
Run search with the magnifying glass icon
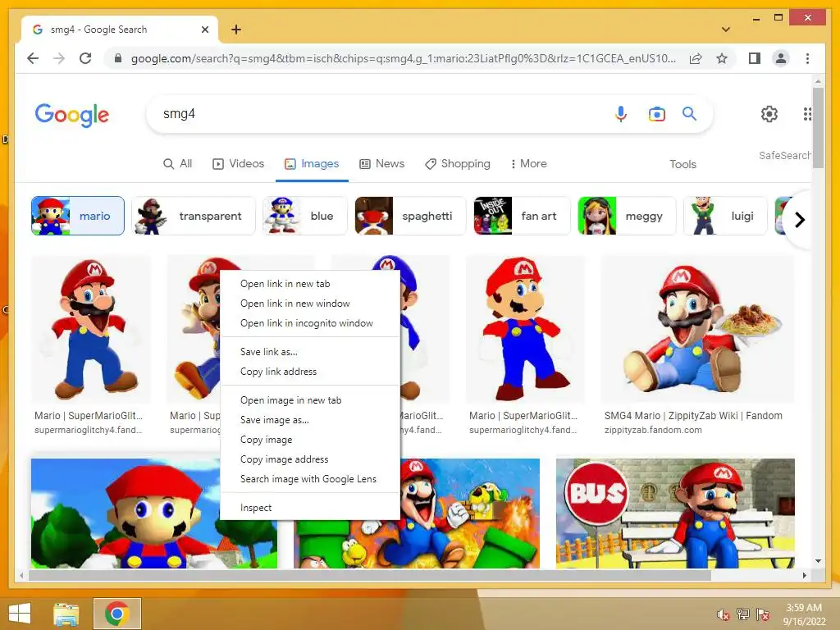tap(689, 113)
